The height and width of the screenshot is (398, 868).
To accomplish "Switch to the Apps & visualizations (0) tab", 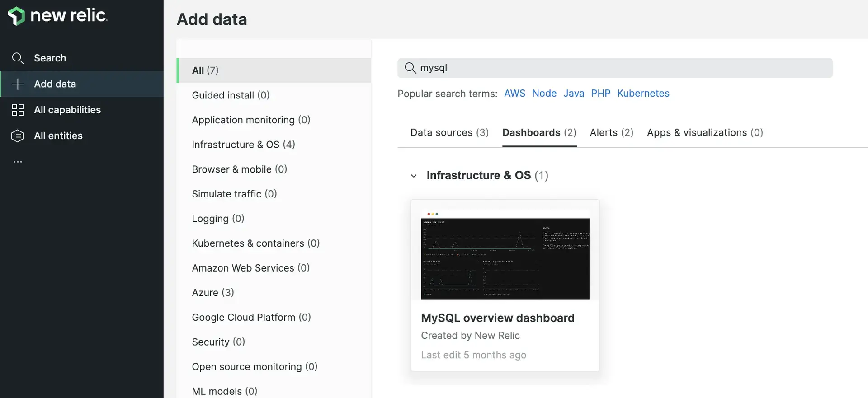I will (x=705, y=132).
